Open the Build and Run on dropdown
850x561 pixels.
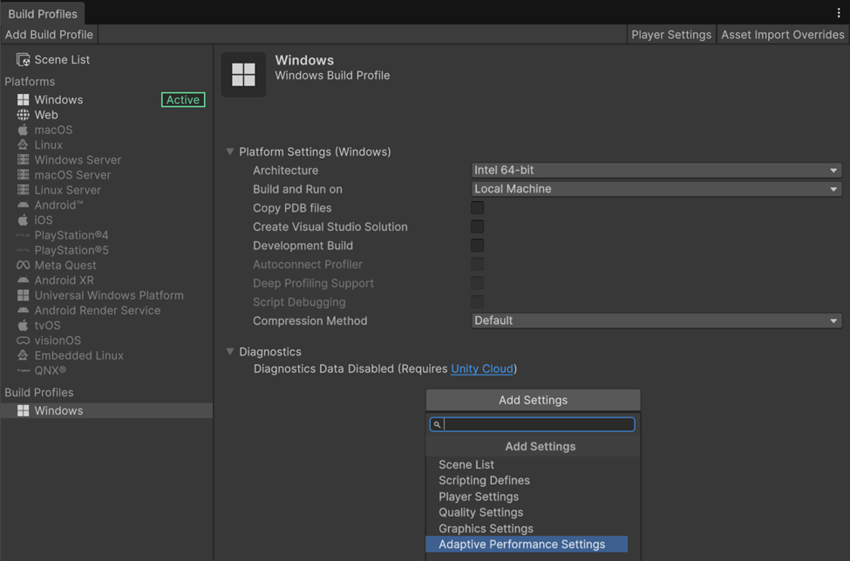tap(656, 189)
